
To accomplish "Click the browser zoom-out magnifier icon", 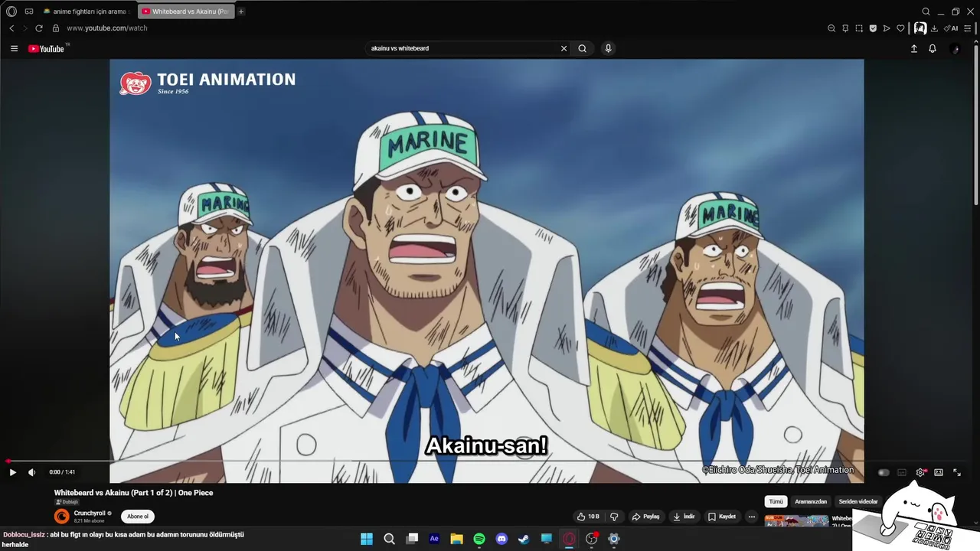I will pos(831,28).
